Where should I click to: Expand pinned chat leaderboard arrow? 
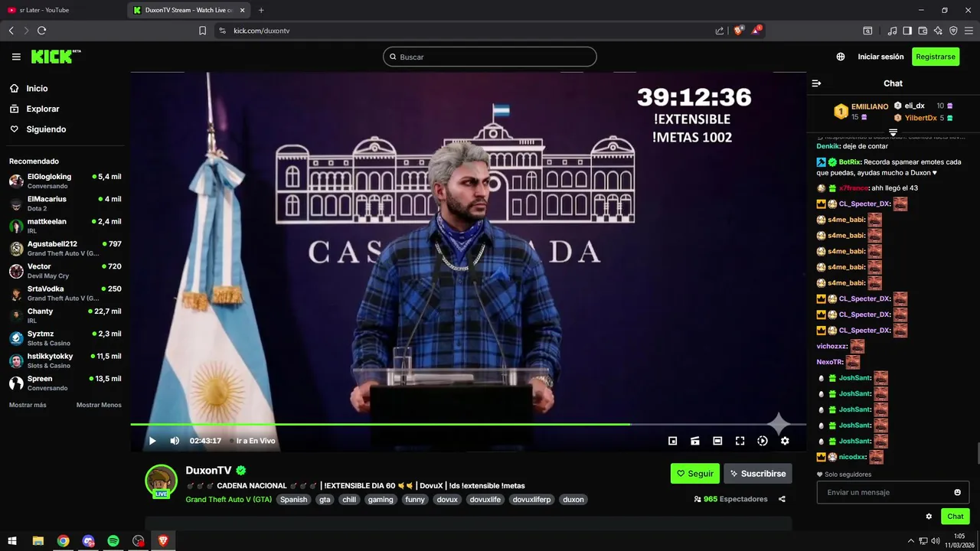click(893, 132)
